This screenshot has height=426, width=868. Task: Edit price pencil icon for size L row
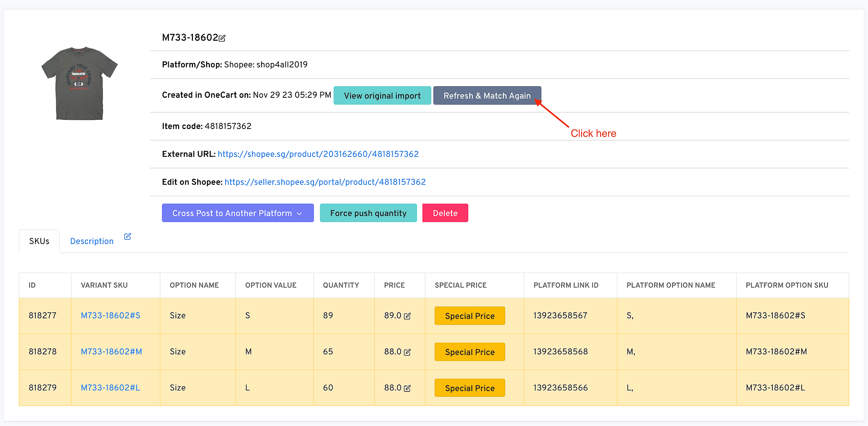point(407,388)
